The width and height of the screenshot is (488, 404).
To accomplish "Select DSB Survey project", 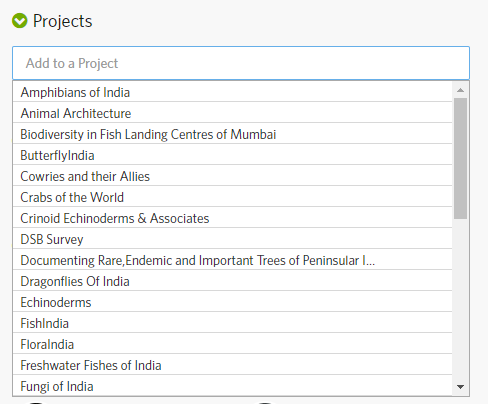I will pos(232,239).
